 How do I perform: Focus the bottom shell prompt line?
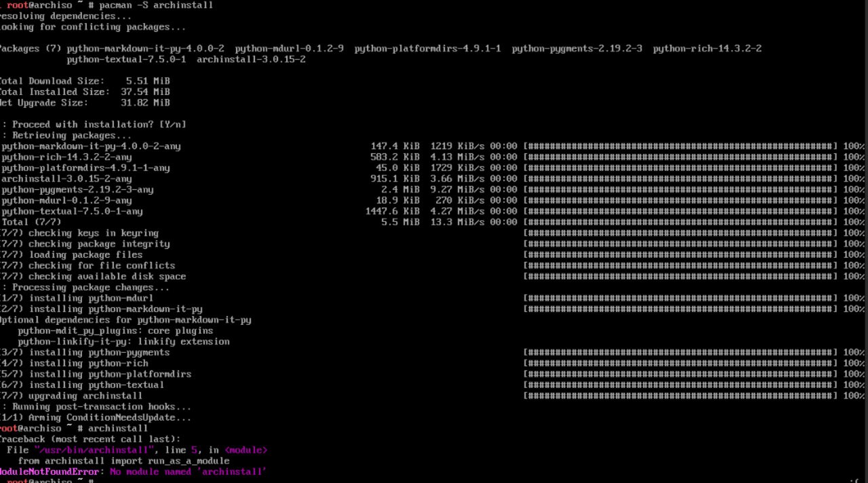(x=47, y=480)
